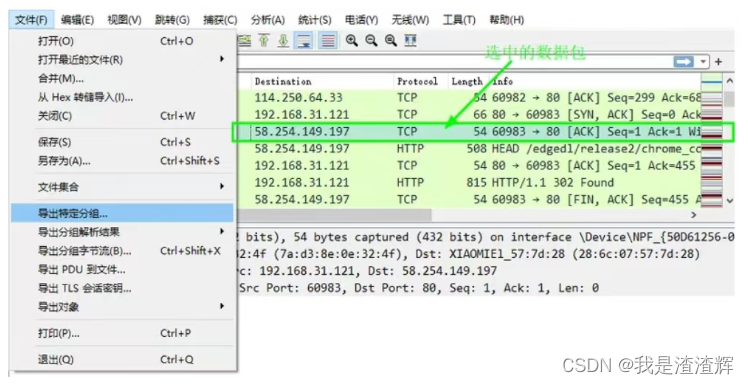Viewport: 748px width, 385px height.
Task: Click packet list scrollbar down arrow
Action: coord(729,201)
